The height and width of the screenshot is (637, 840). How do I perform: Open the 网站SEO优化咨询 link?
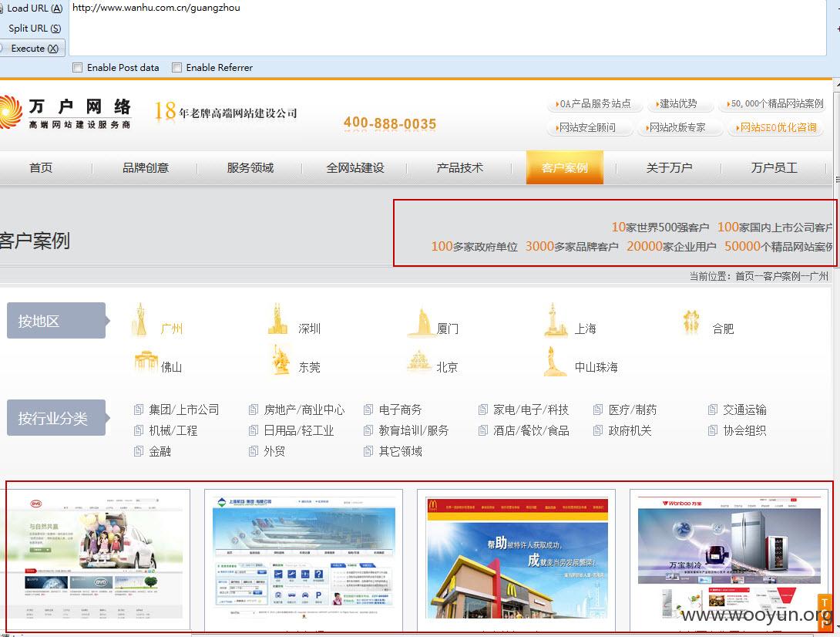click(x=776, y=127)
